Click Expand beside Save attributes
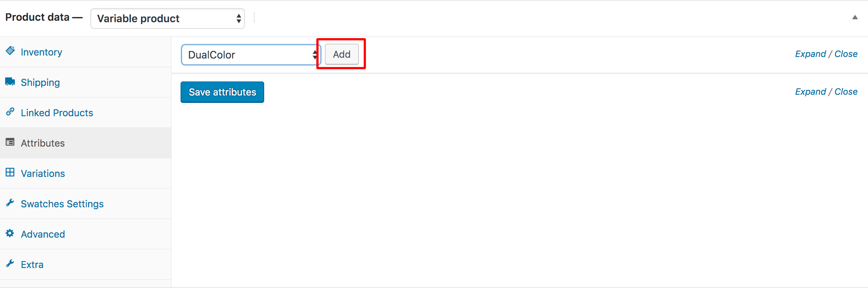The width and height of the screenshot is (868, 288). point(810,91)
